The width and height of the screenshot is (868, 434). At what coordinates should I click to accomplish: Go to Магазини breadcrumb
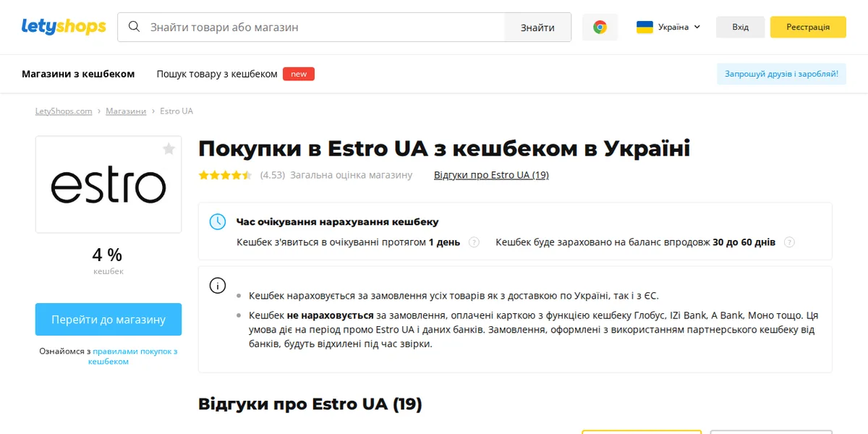[x=126, y=111]
